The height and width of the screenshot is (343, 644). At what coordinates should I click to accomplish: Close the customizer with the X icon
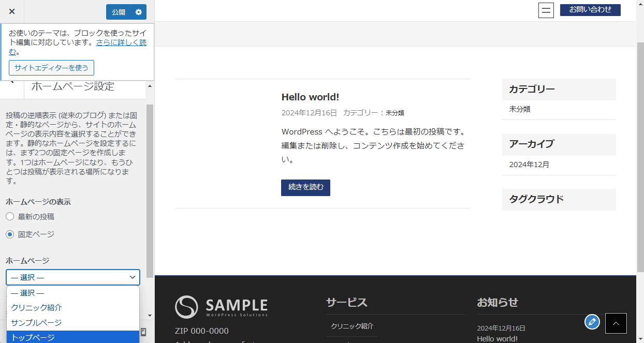pyautogui.click(x=12, y=11)
